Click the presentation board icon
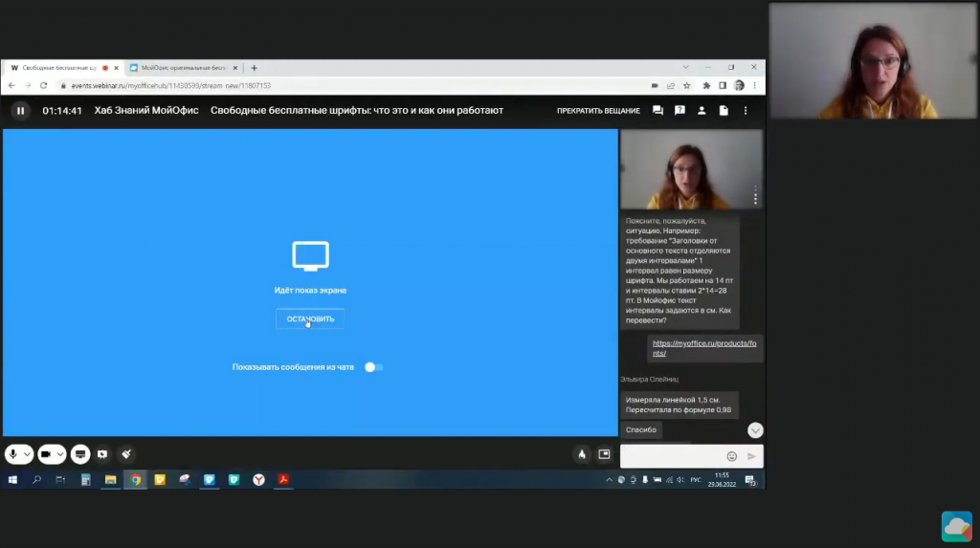980x548 pixels. (x=102, y=454)
